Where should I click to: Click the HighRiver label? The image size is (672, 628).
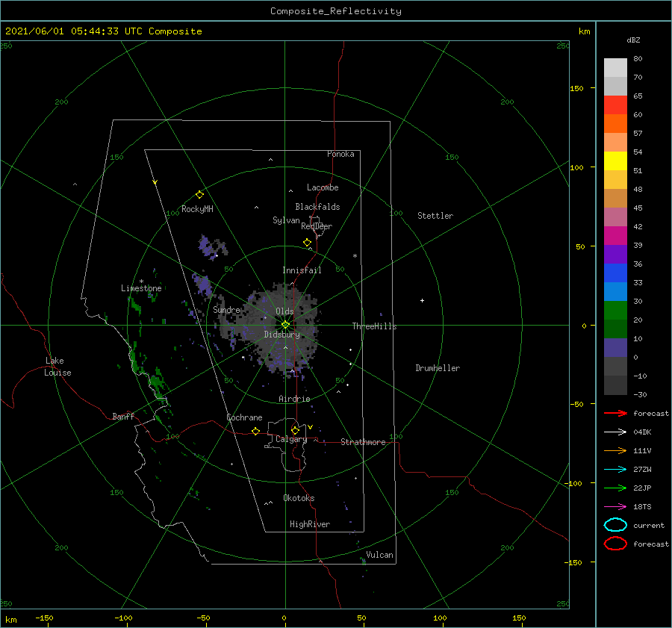click(310, 524)
